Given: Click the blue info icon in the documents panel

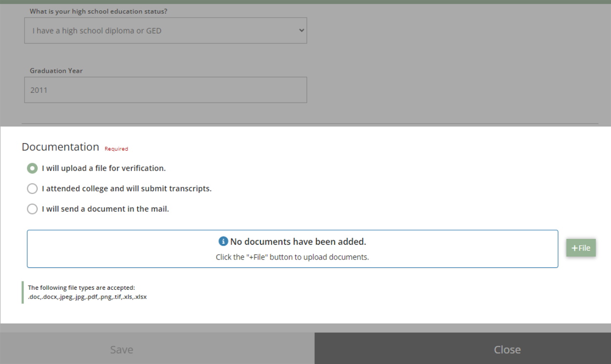Looking at the screenshot, I should (223, 241).
